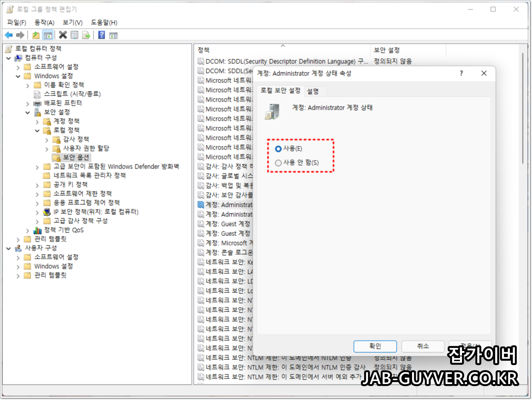Expand the 감사 정책 node
The height and width of the screenshot is (400, 532).
(x=46, y=140)
